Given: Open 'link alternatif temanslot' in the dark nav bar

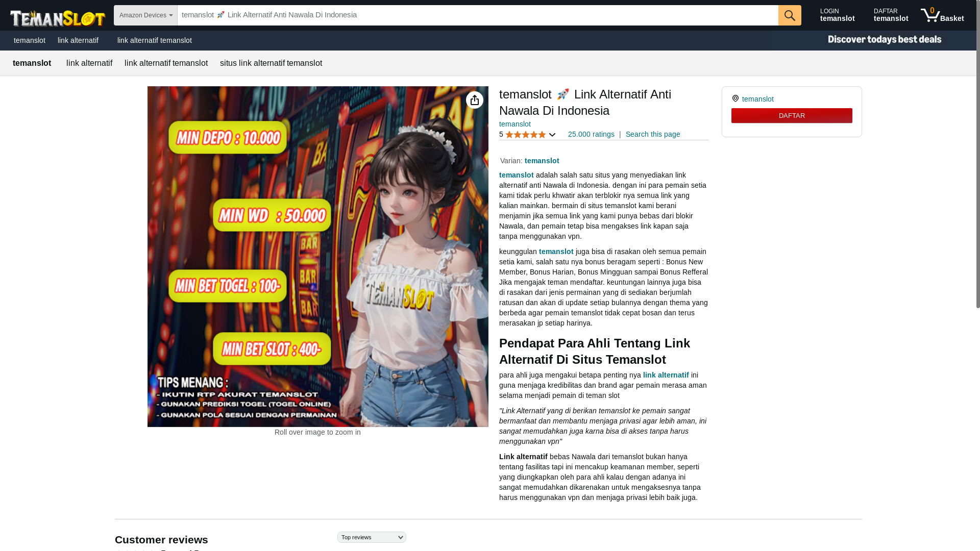Looking at the screenshot, I should (x=155, y=40).
